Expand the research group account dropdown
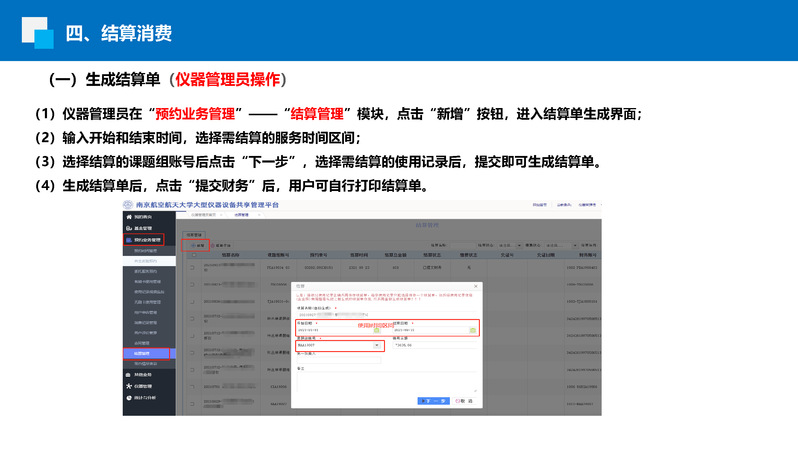This screenshot has height=449, width=798. pyautogui.click(x=376, y=346)
